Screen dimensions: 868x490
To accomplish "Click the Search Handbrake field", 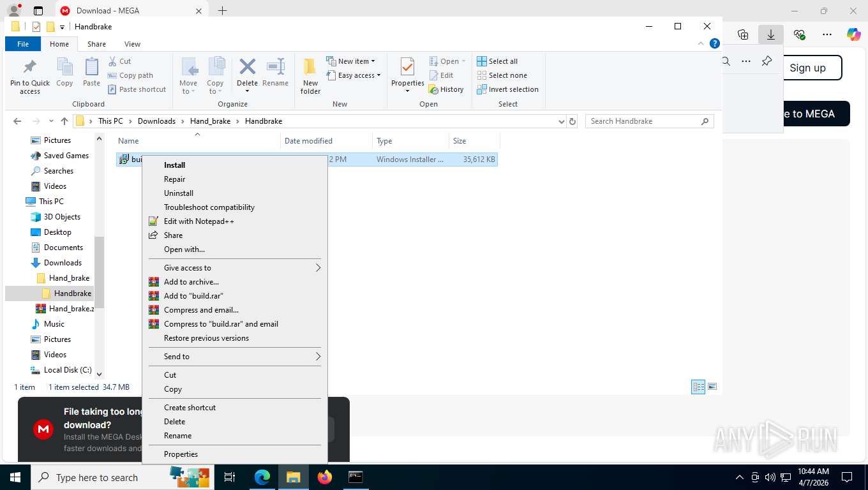I will pyautogui.click(x=649, y=121).
